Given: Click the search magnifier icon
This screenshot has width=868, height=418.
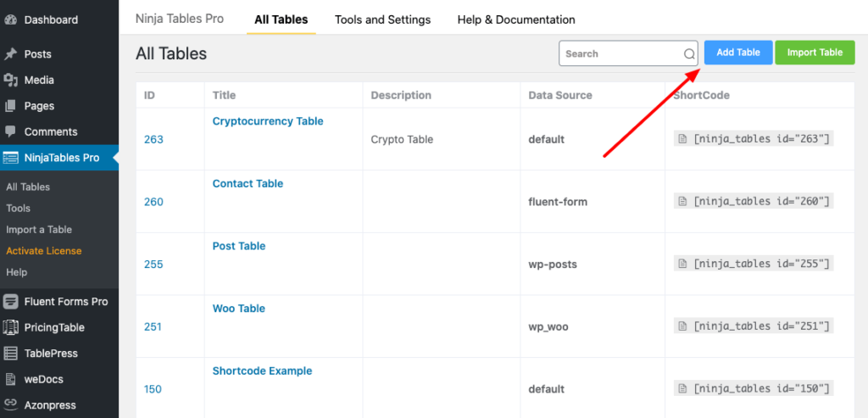Looking at the screenshot, I should pos(689,54).
